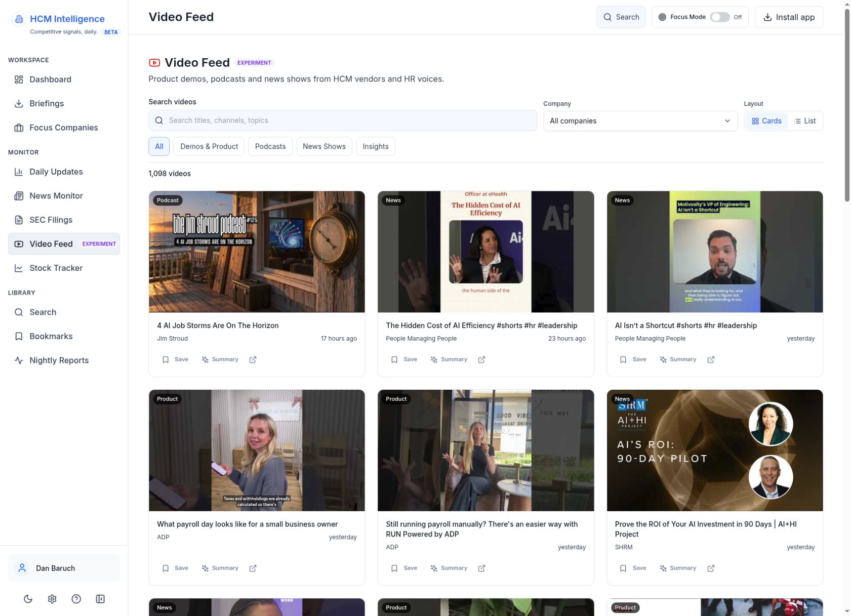
Task: Save AI Isn't a Shortcut video
Action: tap(633, 359)
